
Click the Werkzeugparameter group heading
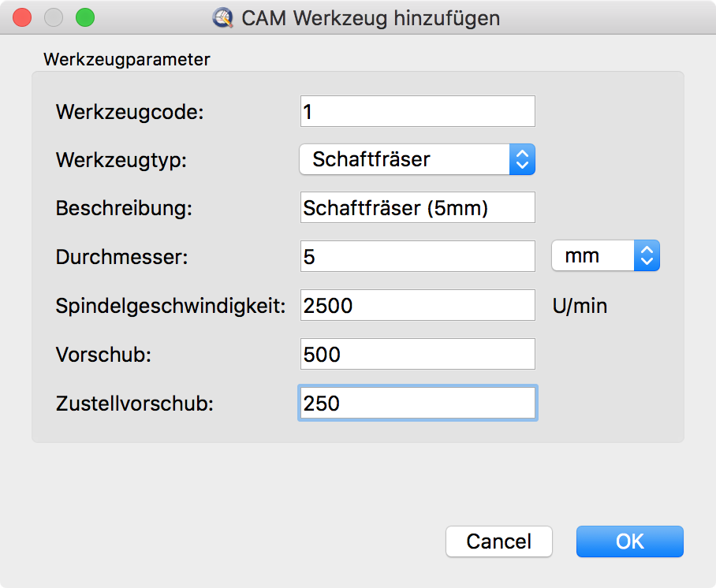point(127,59)
